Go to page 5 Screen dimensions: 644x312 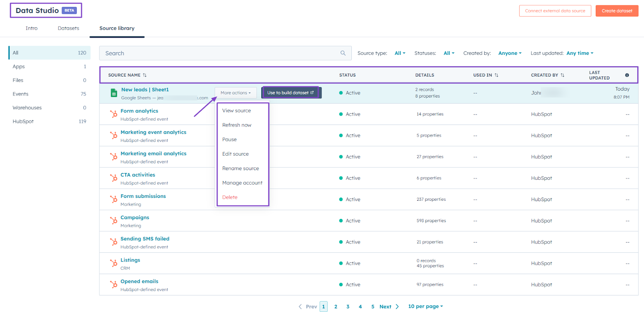[373, 307]
